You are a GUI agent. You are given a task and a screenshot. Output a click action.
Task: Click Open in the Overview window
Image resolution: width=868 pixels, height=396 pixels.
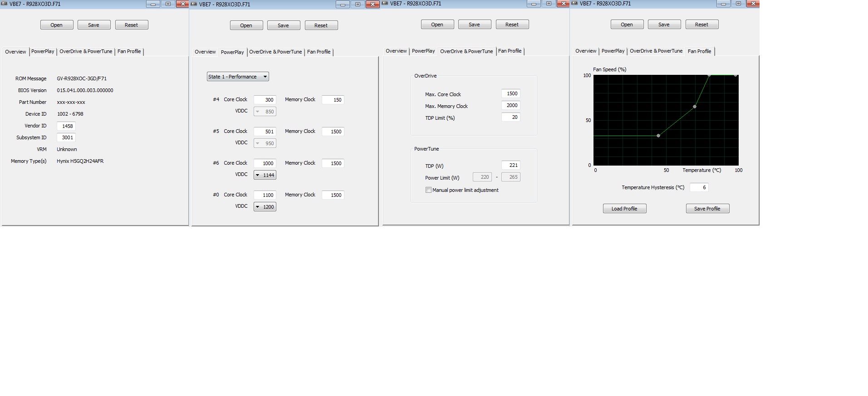[x=57, y=25]
